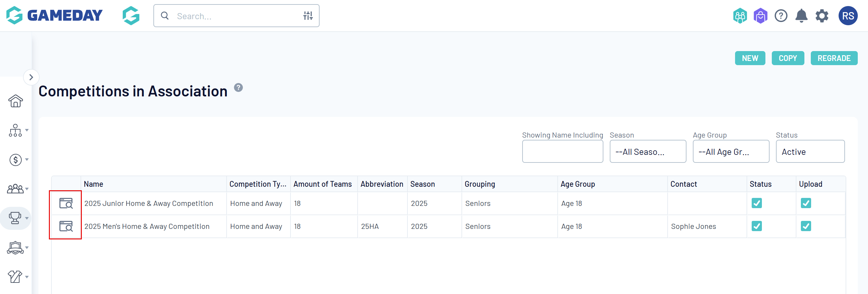Go to the Home sidebar icon

pyautogui.click(x=15, y=101)
